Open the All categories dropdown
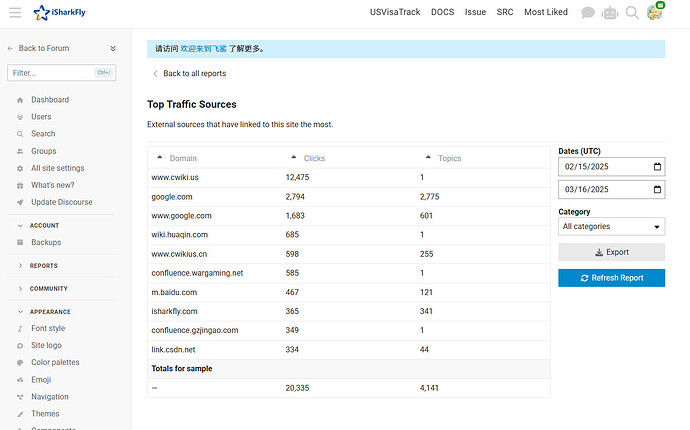690x430 pixels. pos(611,227)
